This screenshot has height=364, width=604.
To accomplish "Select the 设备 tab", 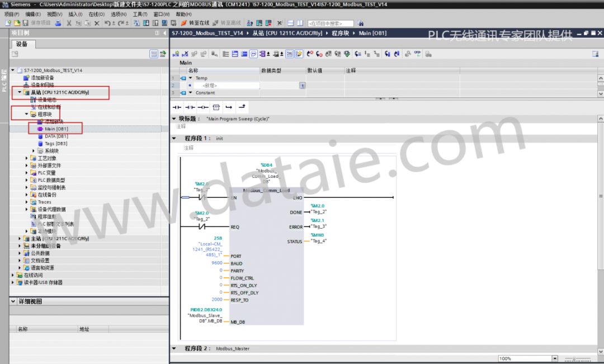I will [x=22, y=44].
